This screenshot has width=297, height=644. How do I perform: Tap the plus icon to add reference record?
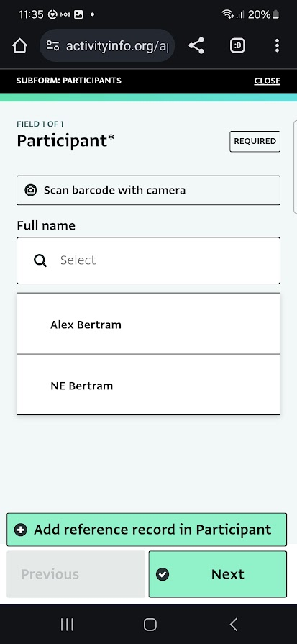pos(21,530)
